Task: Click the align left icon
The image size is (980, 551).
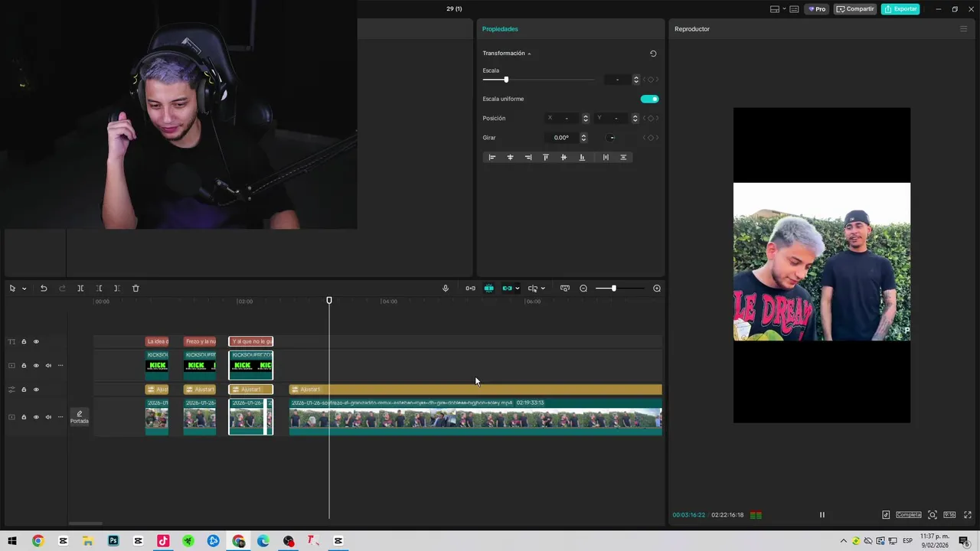Action: tap(492, 158)
